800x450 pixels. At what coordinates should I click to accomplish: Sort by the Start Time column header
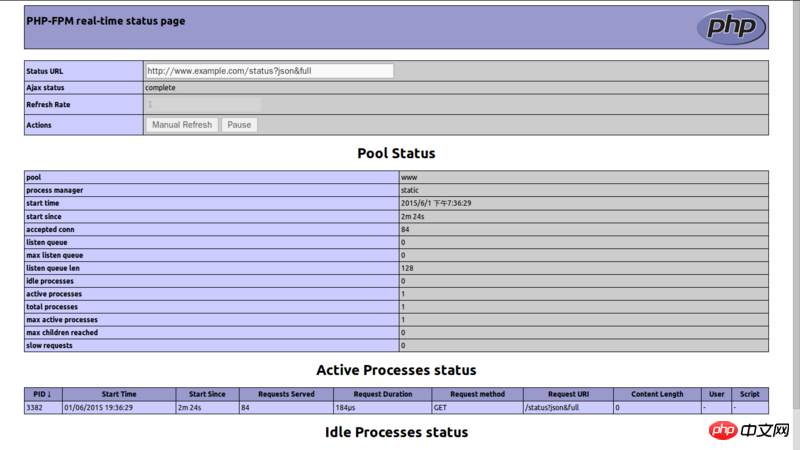(x=119, y=394)
